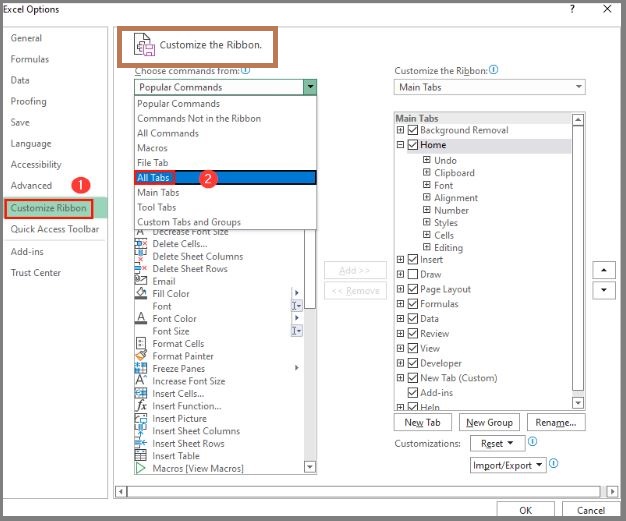The image size is (626, 521).
Task: Choose Macros from the dropdown list
Action: [225, 148]
